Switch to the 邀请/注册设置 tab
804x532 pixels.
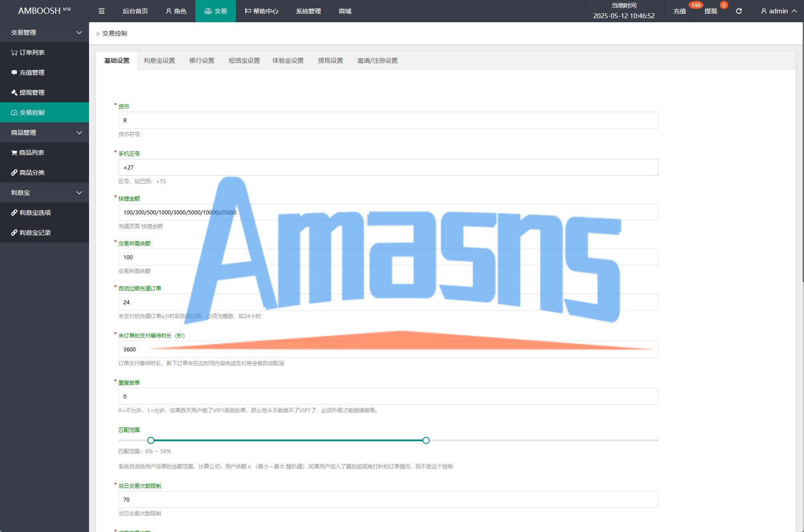tap(378, 60)
